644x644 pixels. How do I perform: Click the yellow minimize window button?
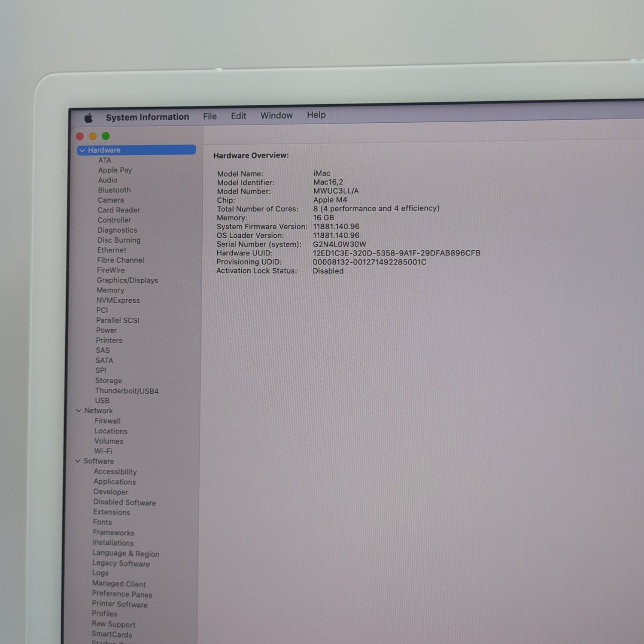[93, 137]
